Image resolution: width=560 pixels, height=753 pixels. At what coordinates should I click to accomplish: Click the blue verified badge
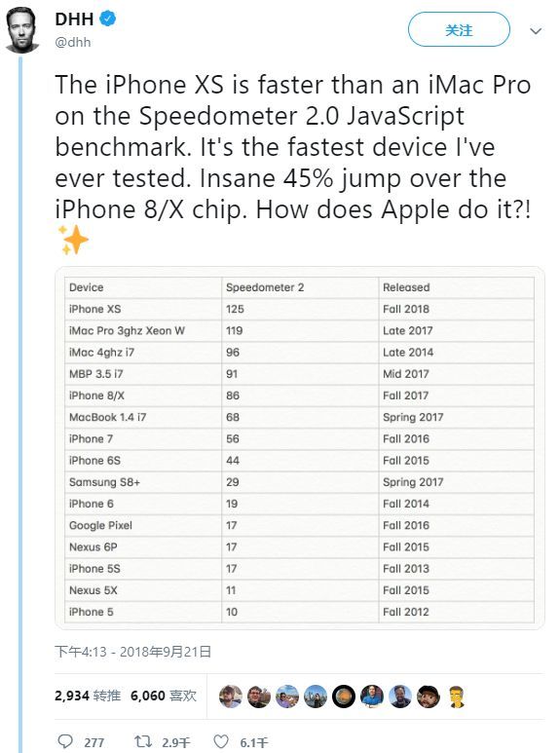click(107, 19)
